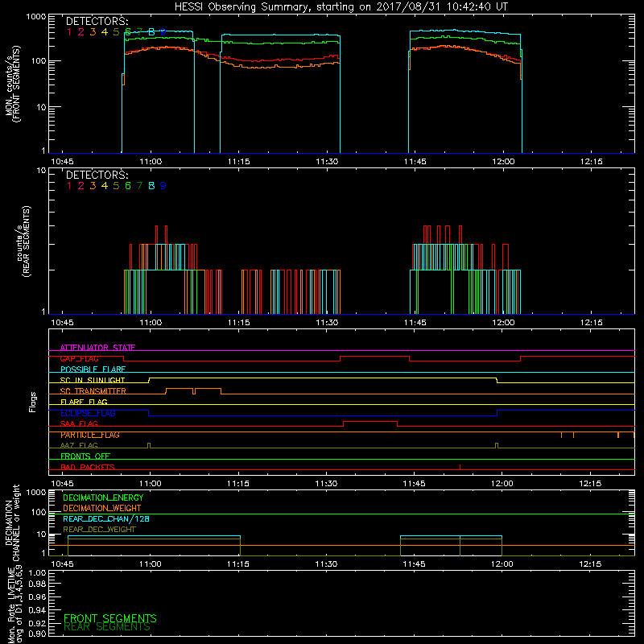Click the 12:00 time tick under rear segments panel
644x644 pixels.
[503, 323]
